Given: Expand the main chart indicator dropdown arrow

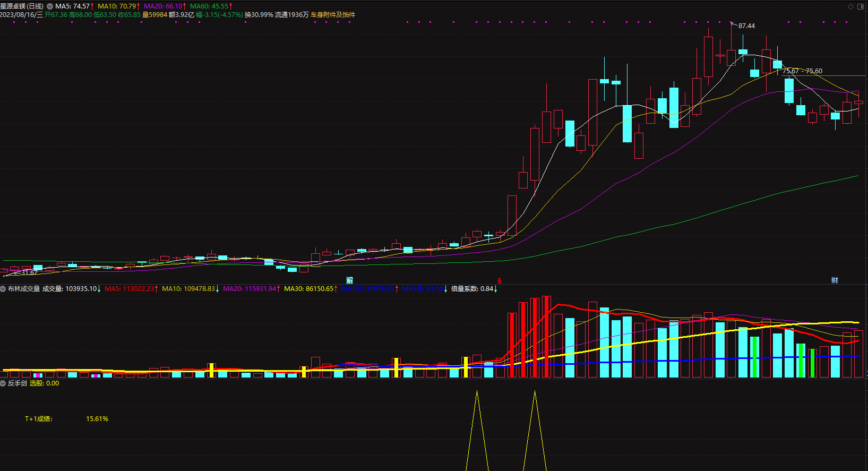Looking at the screenshot, I should (x=50, y=6).
